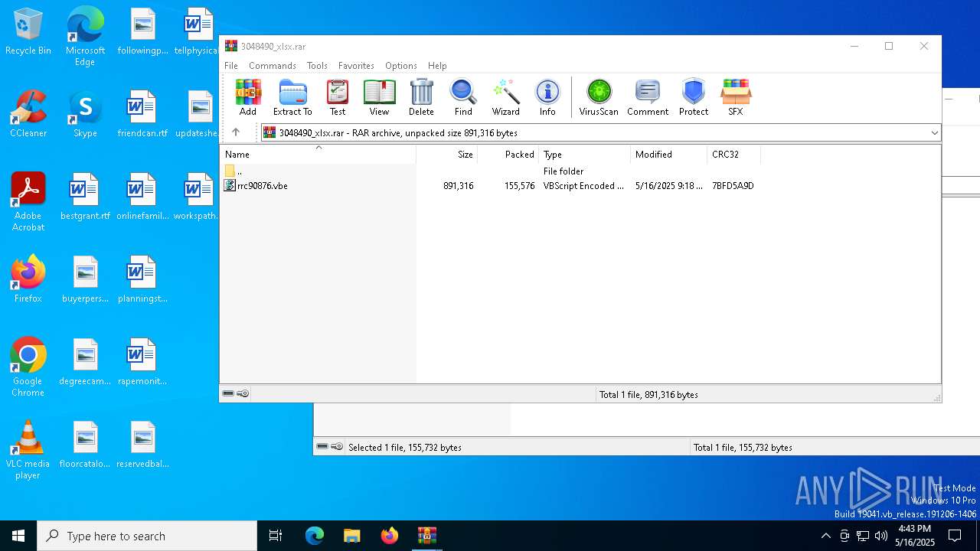Viewport: 980px width, 551px height.
Task: Open the Tools menu
Action: point(317,66)
